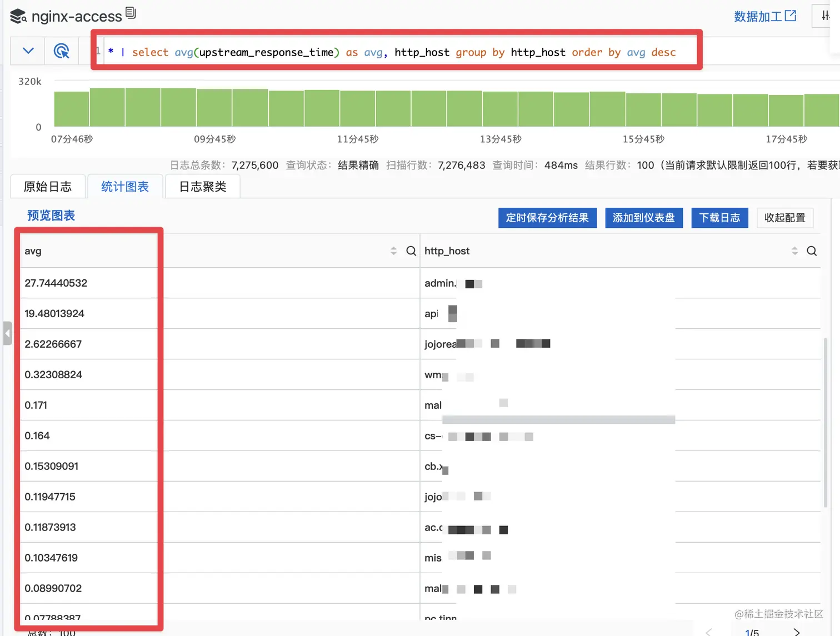
Task: Click 定时保存分析结果 button
Action: click(547, 218)
